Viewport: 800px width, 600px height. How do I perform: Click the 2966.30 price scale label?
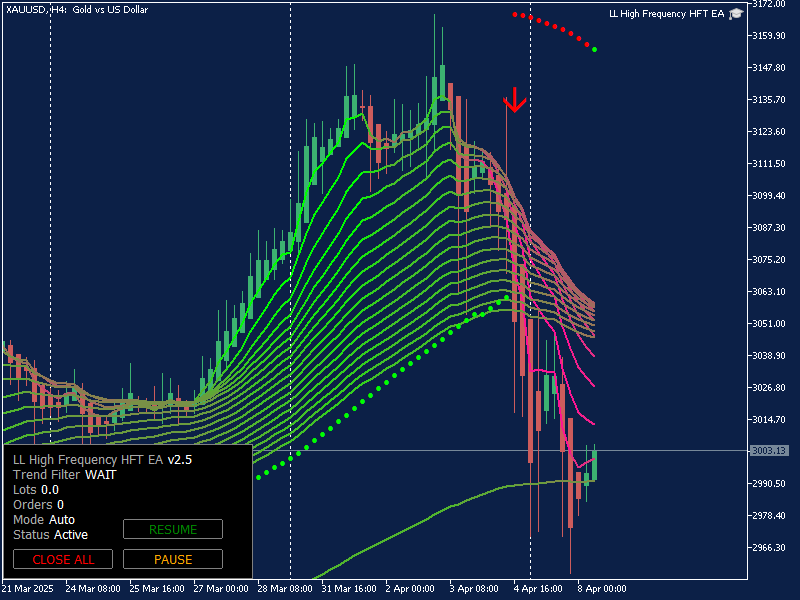coord(769,547)
